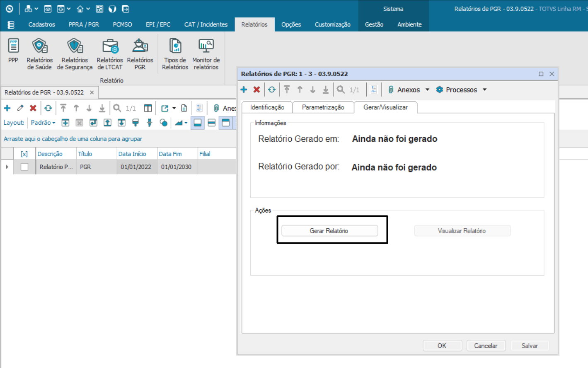The image size is (588, 368).
Task: Switch to the Parametrização tab
Action: coord(323,107)
